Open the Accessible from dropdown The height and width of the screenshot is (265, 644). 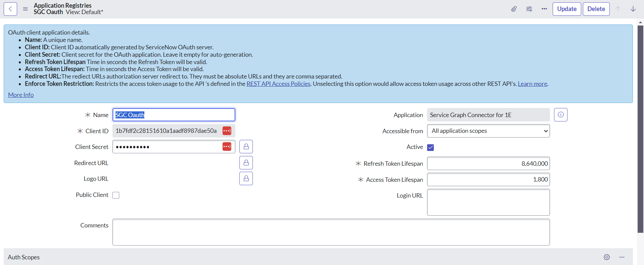(488, 131)
